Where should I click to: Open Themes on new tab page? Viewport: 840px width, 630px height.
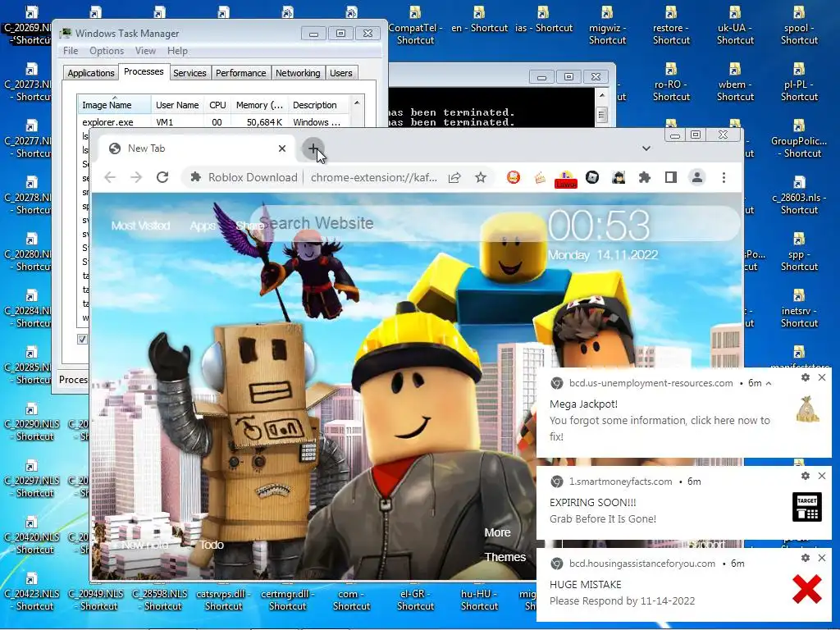pyautogui.click(x=504, y=557)
